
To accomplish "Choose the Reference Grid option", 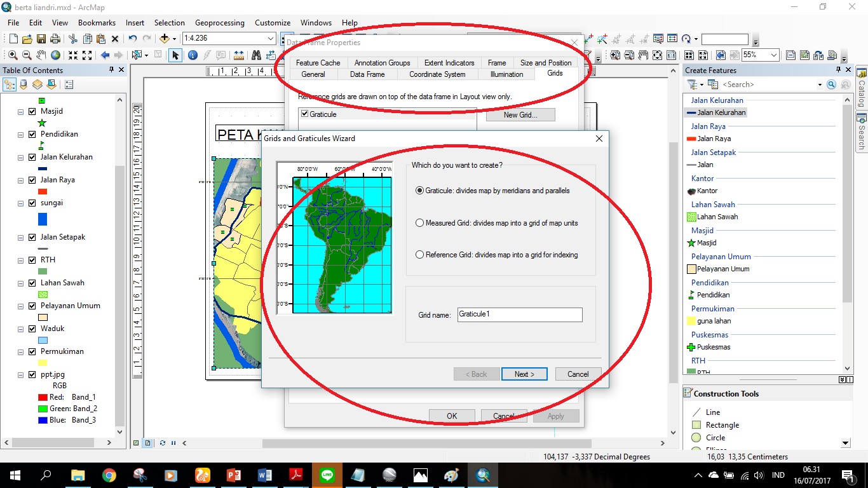I will [x=421, y=255].
